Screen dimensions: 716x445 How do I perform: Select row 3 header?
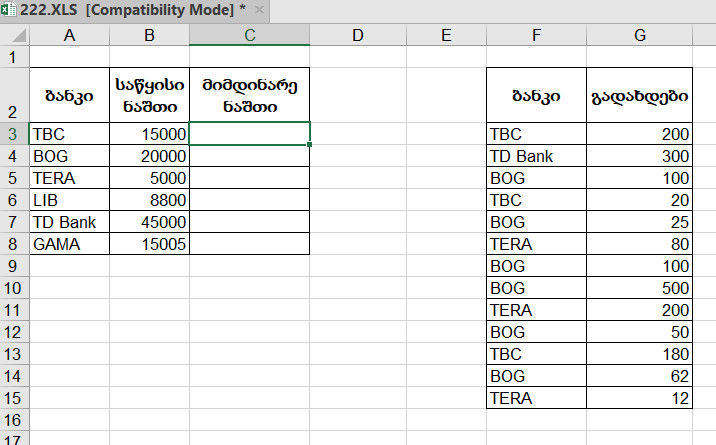15,134
